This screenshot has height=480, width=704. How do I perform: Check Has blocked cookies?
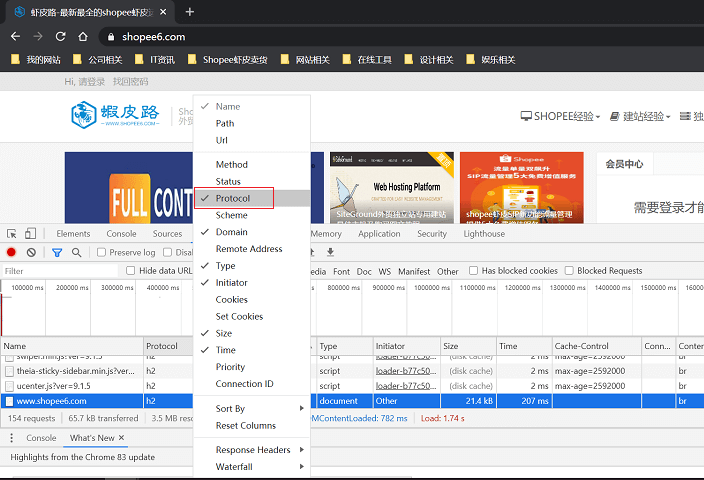(473, 270)
